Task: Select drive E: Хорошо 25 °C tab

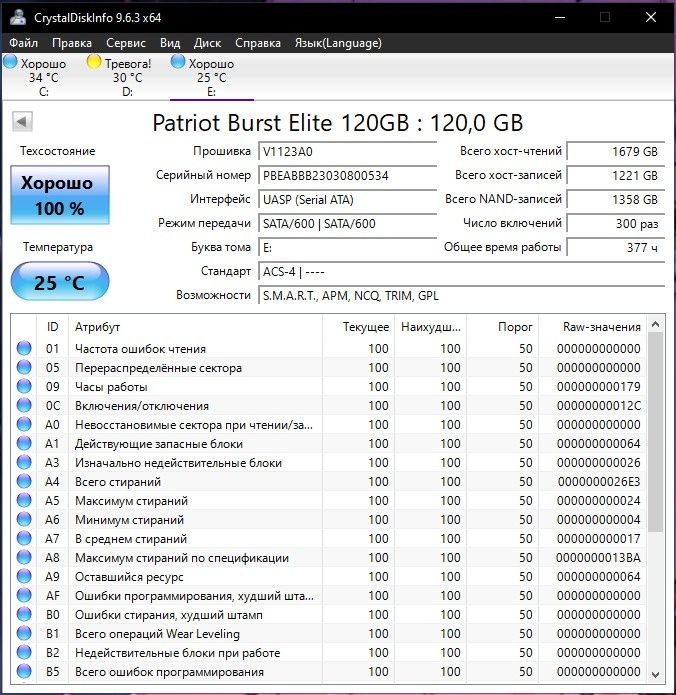Action: [x=211, y=77]
